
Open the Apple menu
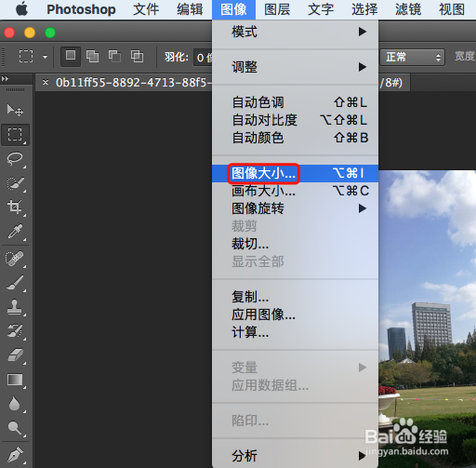[x=21, y=9]
